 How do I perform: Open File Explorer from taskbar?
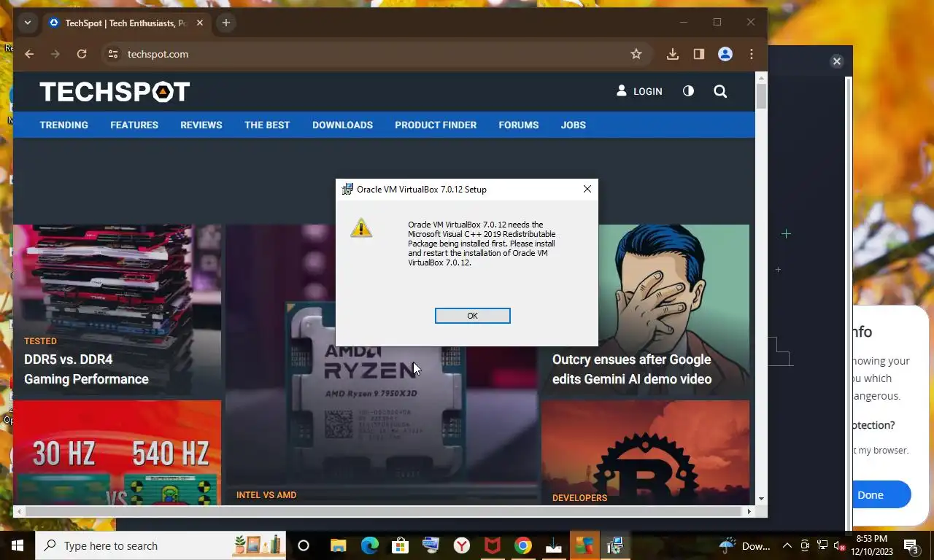338,545
